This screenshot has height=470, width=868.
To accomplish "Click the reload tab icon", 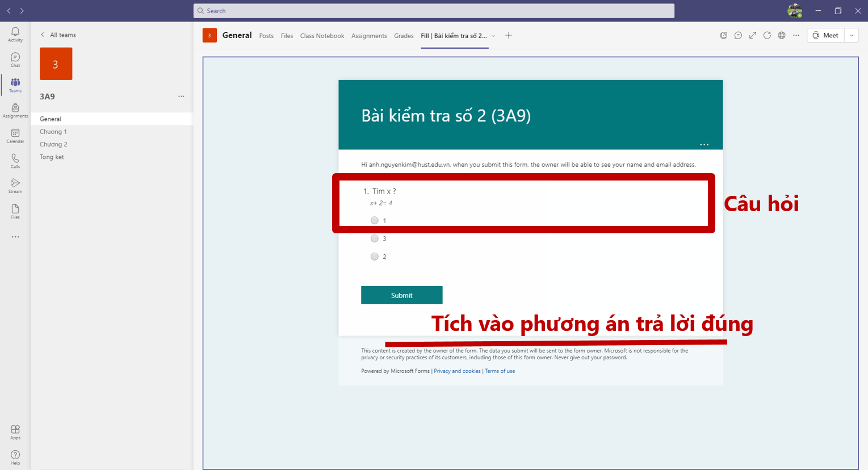I will coord(767,35).
